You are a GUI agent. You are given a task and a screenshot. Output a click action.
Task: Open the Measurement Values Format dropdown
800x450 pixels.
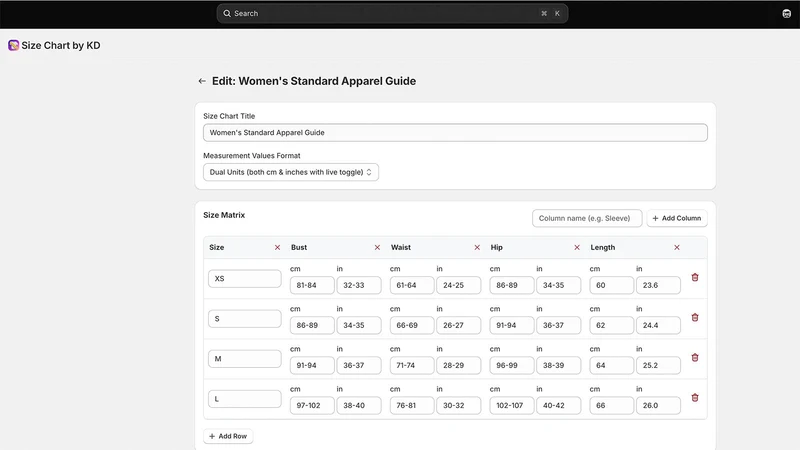(x=291, y=172)
